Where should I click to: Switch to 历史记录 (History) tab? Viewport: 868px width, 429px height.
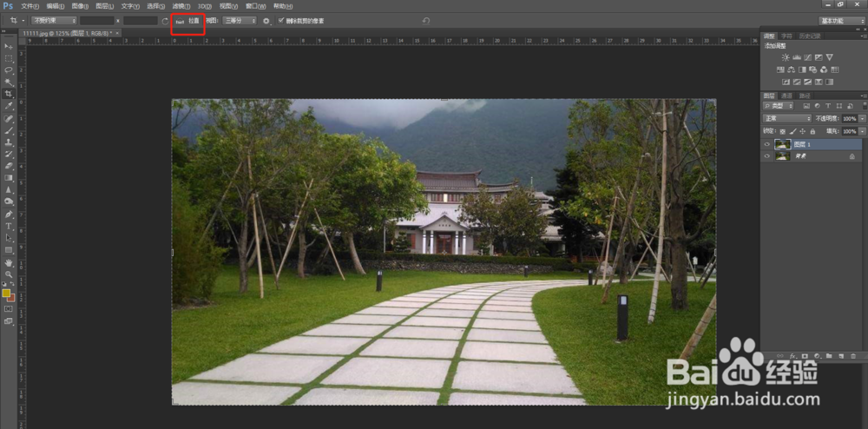(810, 36)
